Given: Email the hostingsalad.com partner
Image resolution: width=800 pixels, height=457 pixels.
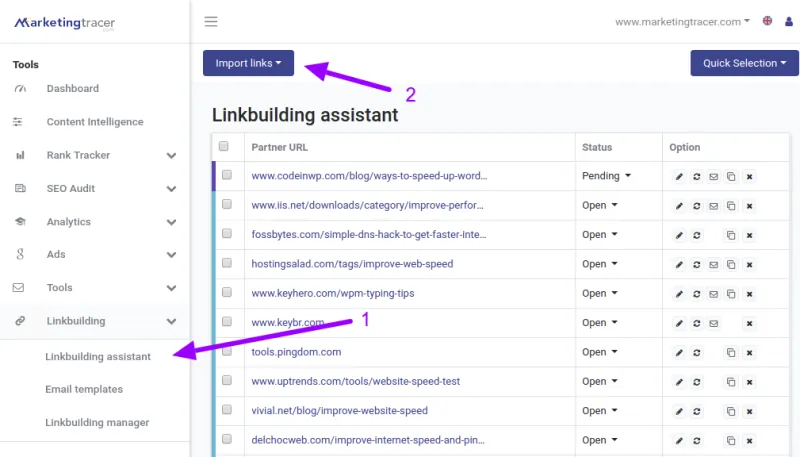Looking at the screenshot, I should (x=714, y=265).
